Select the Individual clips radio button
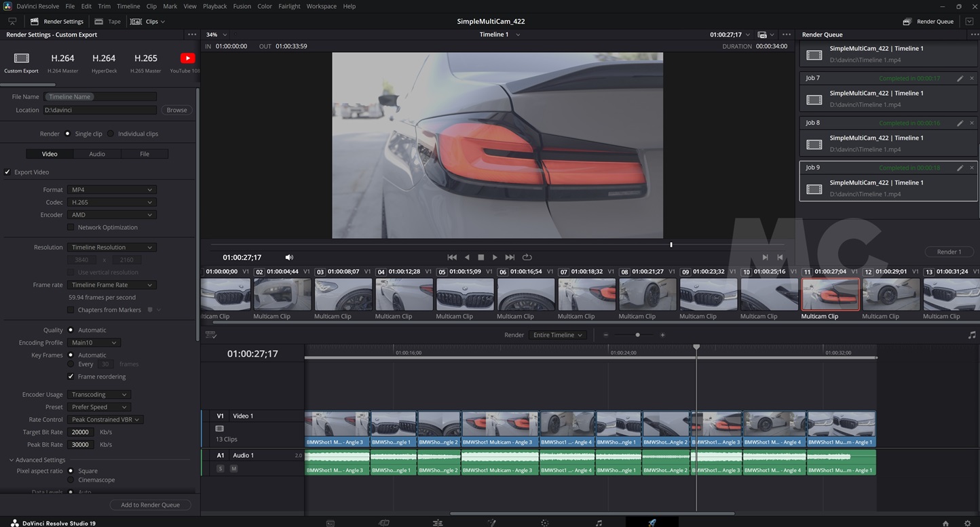 pyautogui.click(x=111, y=134)
